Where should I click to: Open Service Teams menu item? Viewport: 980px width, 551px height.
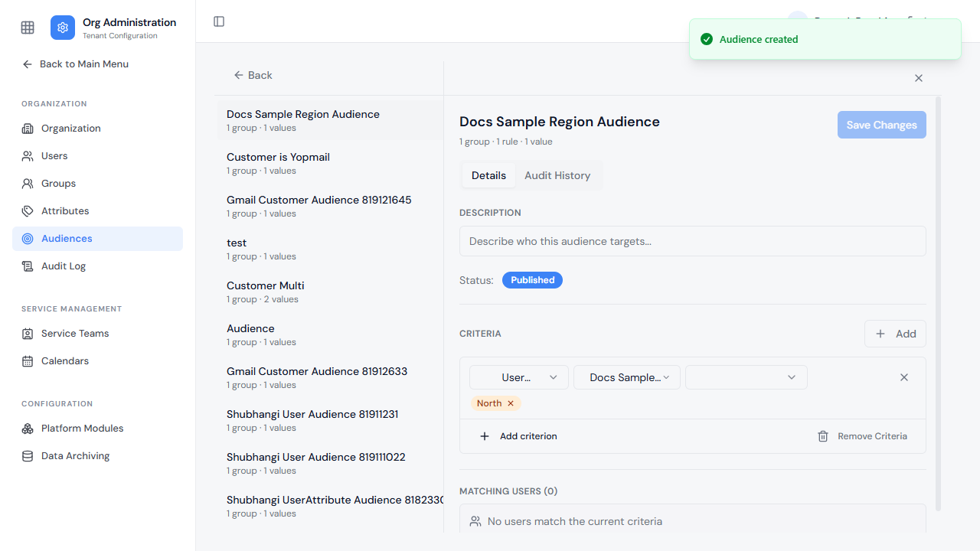click(x=97, y=334)
